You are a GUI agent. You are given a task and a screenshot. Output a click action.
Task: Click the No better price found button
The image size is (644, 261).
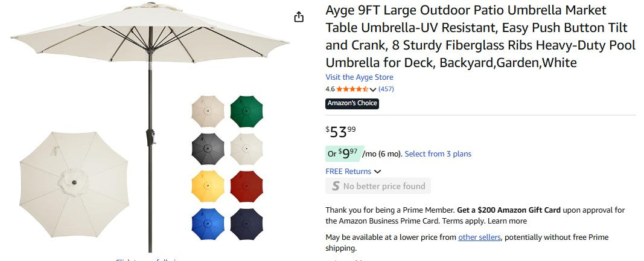click(x=378, y=186)
